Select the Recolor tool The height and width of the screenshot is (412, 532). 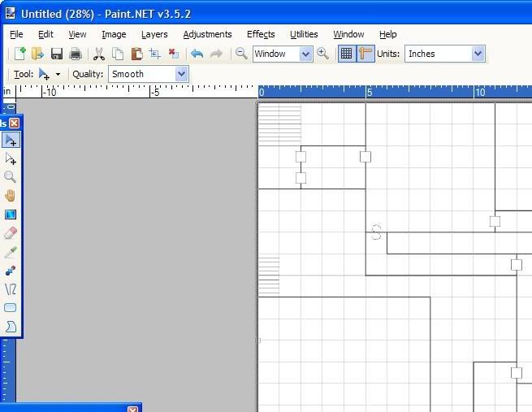[x=11, y=271]
